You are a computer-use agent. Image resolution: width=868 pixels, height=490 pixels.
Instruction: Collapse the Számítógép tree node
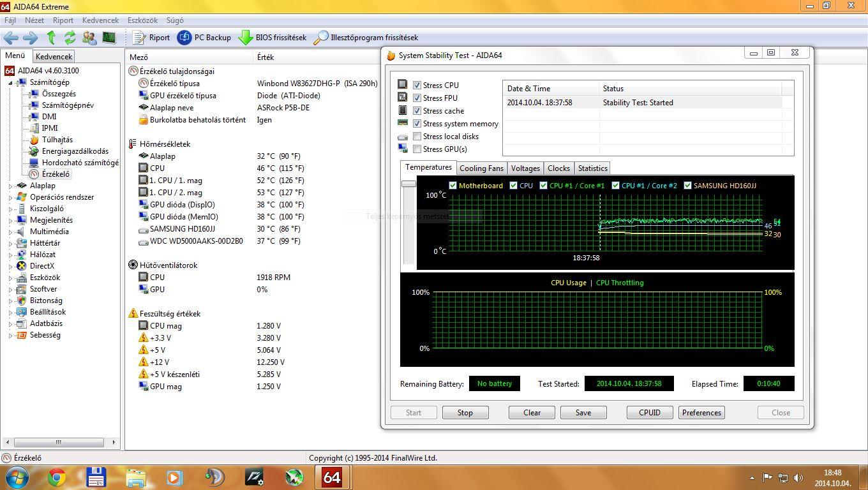pyautogui.click(x=11, y=83)
